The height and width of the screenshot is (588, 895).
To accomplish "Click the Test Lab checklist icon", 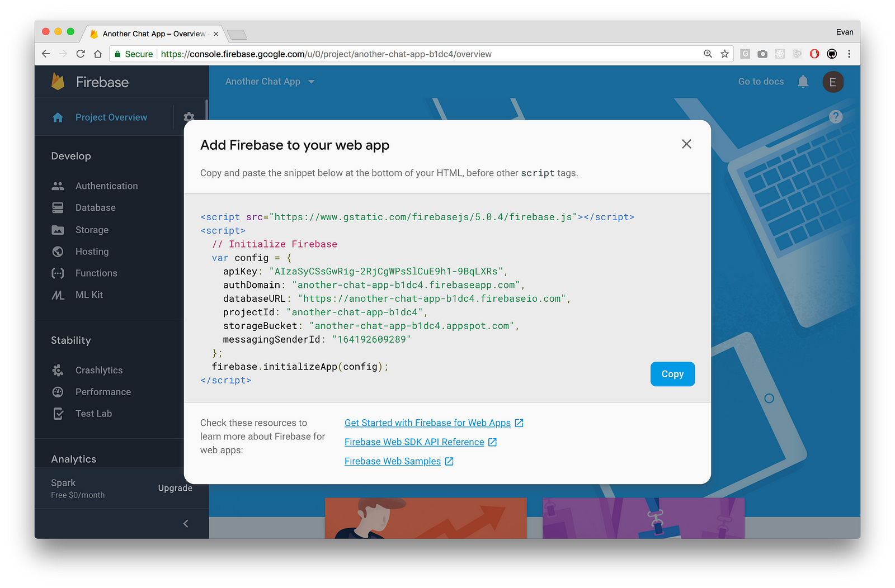I will tap(58, 414).
